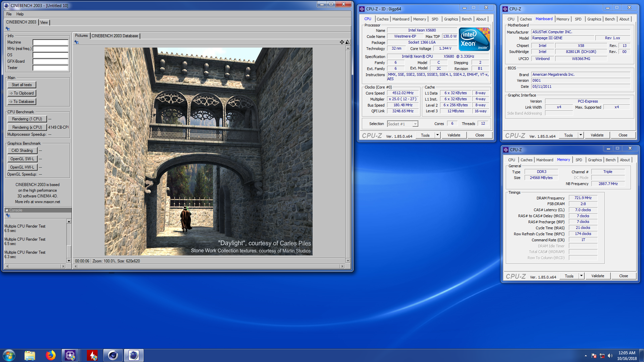The width and height of the screenshot is (644, 362).
Task: Open File Explorer from taskbar
Action: pos(30,355)
